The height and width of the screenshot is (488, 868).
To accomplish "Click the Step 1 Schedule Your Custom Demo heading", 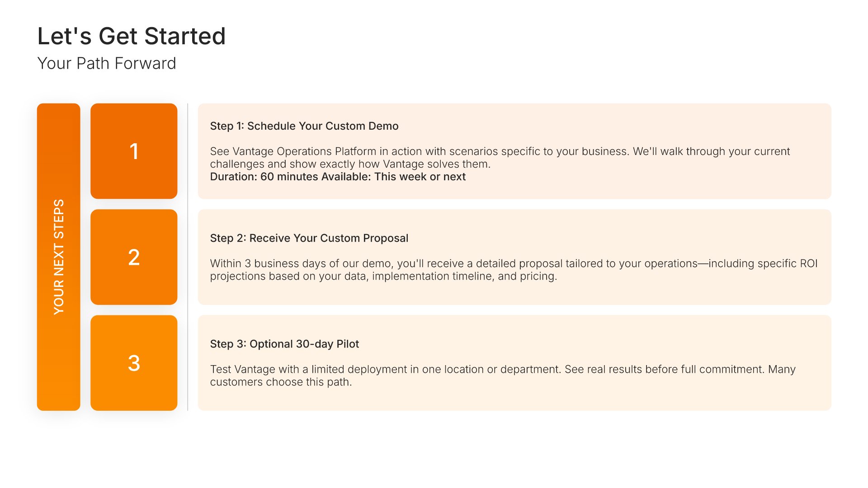I will tap(304, 126).
